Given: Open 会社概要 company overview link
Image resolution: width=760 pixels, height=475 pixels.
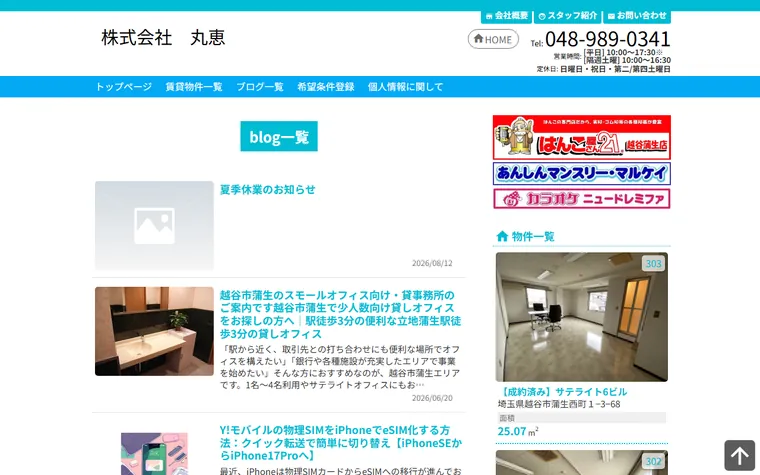Looking at the screenshot, I should (507, 16).
